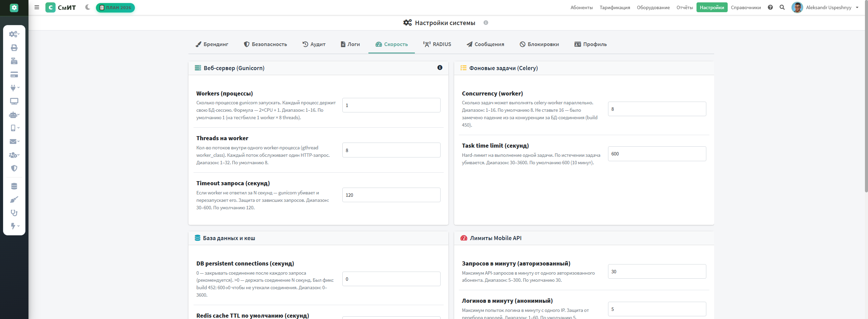Open the envelope icon in sidebar

(x=14, y=142)
